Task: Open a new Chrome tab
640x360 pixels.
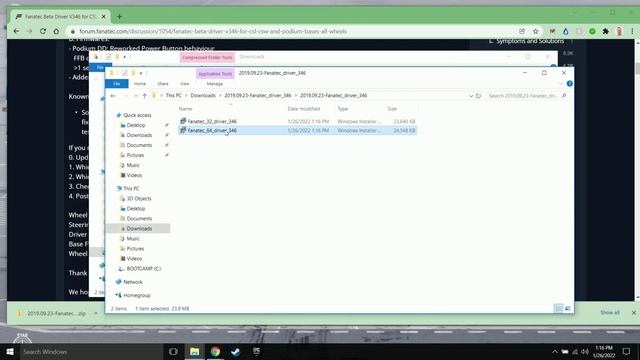Action: [119, 16]
